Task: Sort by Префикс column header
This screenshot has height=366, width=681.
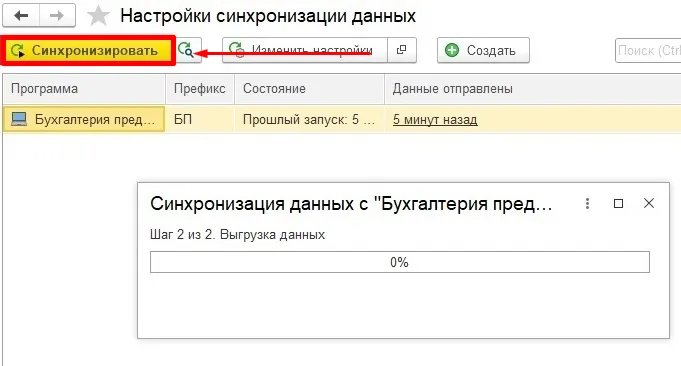Action: coord(200,89)
